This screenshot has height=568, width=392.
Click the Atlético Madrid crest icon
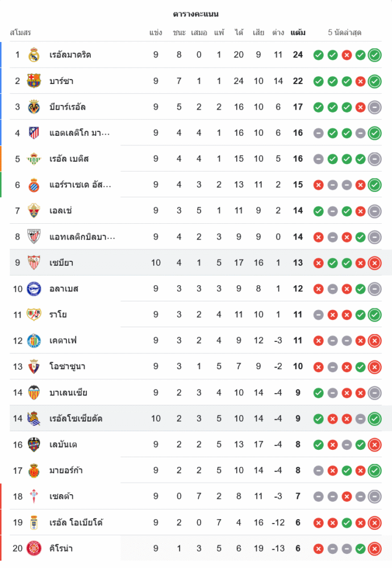tap(34, 133)
